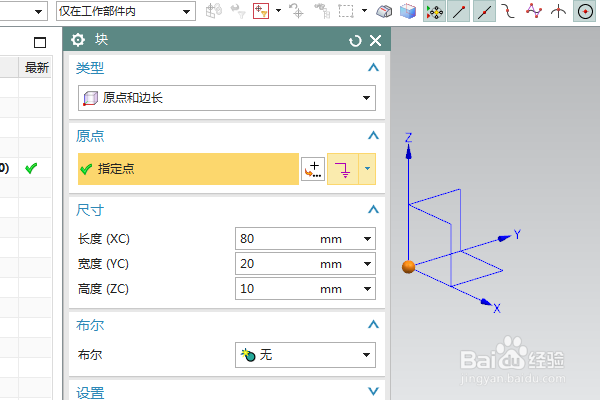Toggle the enable snap point option

tap(434, 11)
